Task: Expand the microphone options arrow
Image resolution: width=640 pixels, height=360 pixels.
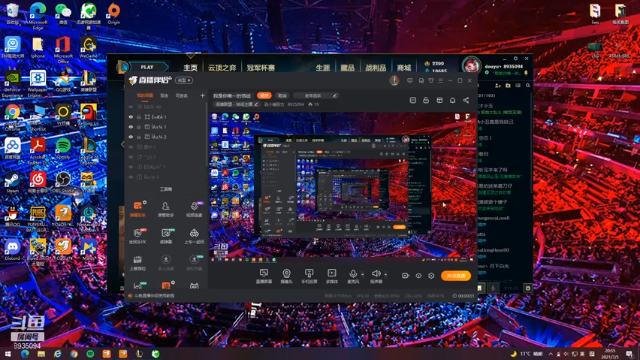Action: pos(362,274)
